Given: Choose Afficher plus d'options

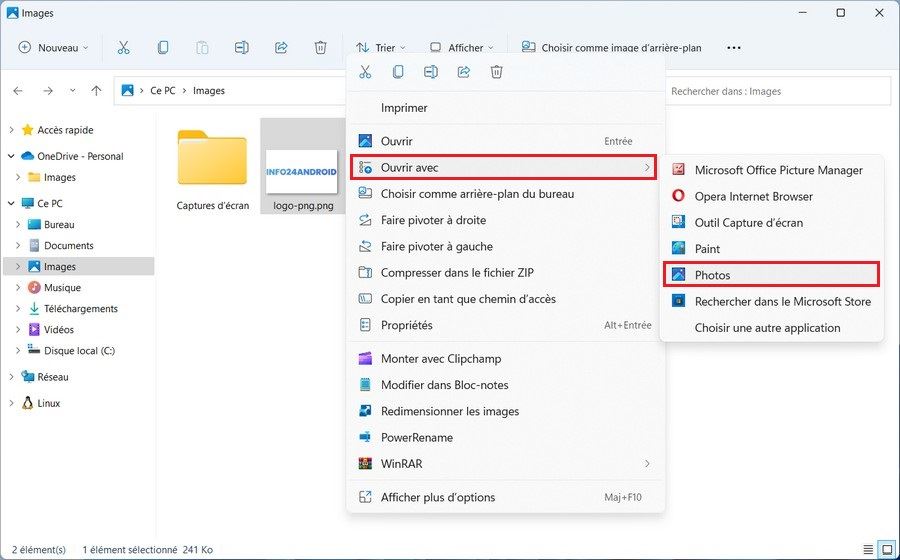Looking at the screenshot, I should (x=506, y=497).
